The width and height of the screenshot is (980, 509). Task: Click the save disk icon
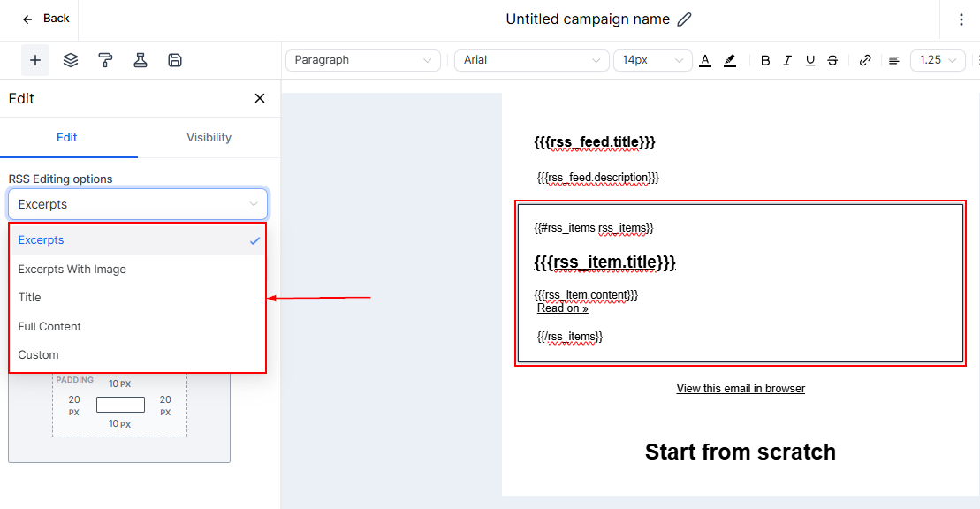click(x=175, y=60)
